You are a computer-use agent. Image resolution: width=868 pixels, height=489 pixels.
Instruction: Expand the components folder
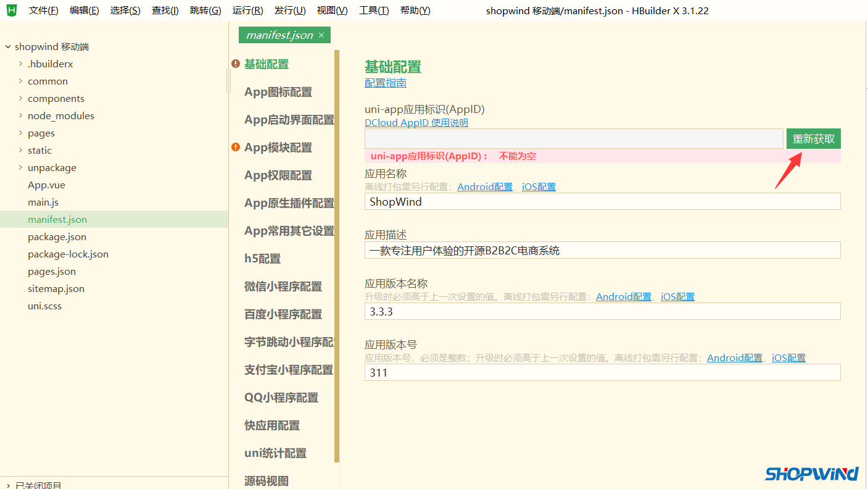pos(20,99)
